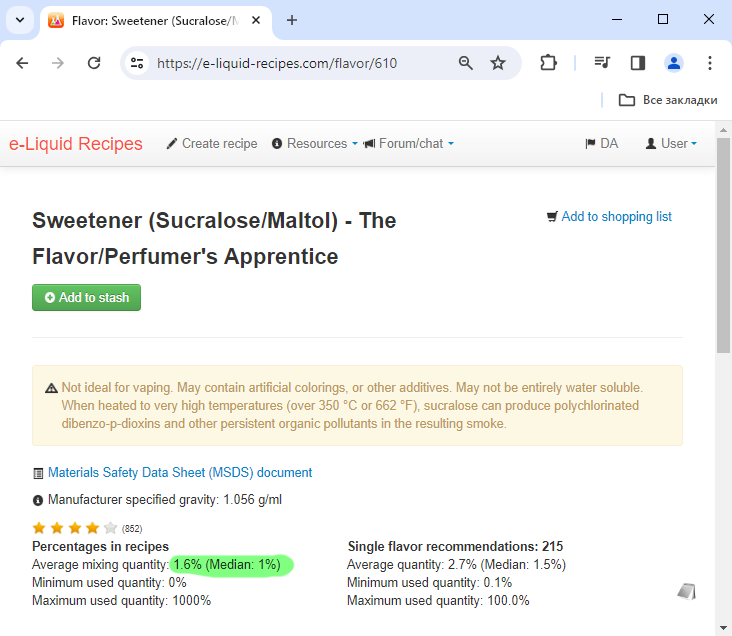Click the green Add to stash button
Screen dimensions: 732x636
(86, 297)
